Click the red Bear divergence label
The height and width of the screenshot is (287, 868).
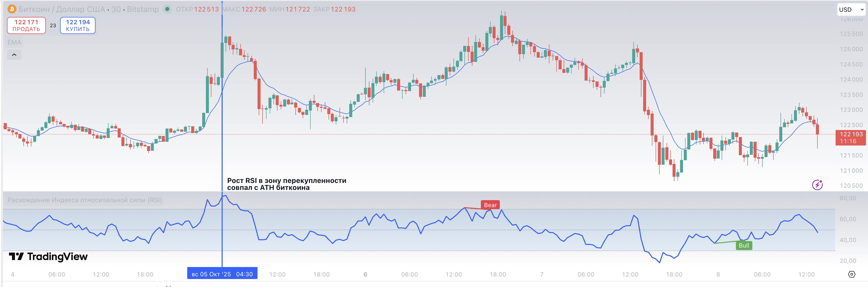point(490,205)
